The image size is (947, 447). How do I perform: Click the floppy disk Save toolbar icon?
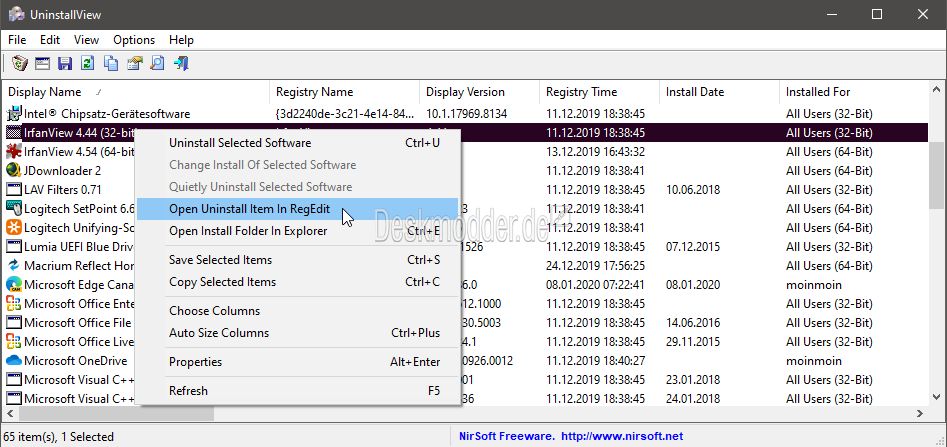pyautogui.click(x=65, y=63)
